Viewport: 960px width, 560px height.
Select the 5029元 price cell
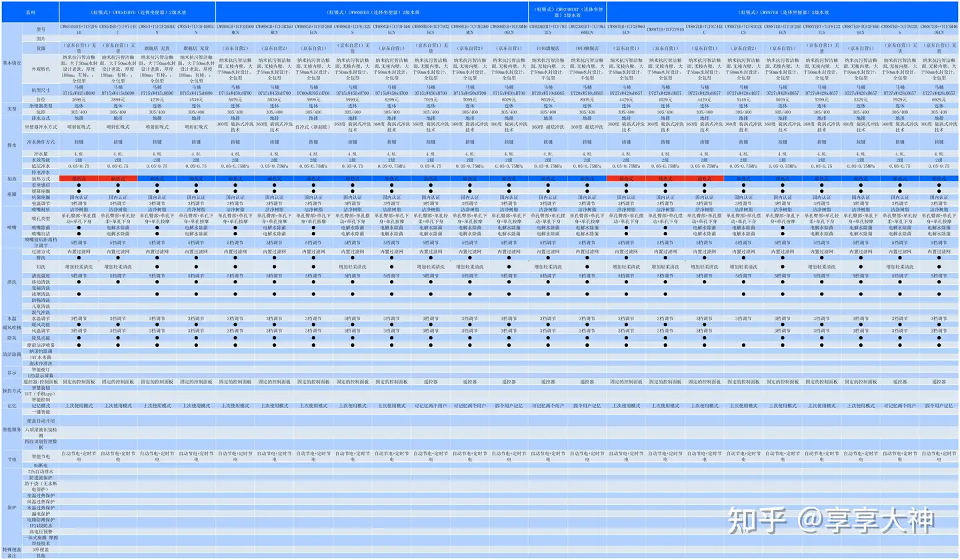point(783,99)
